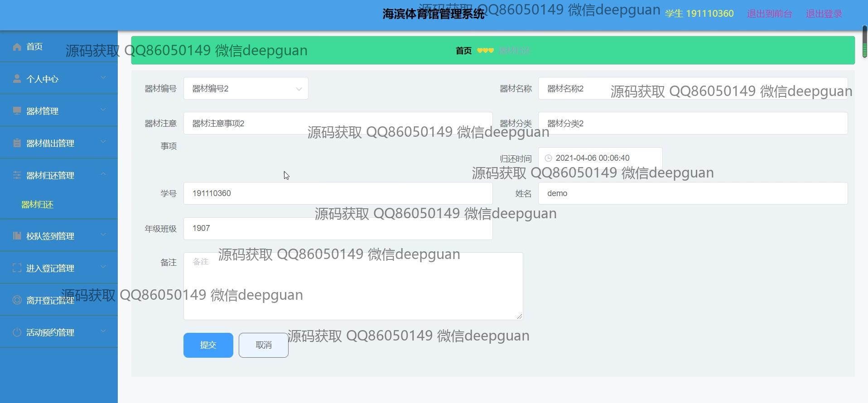
Task: Expand the 校队签到管理 submenu chevron
Action: click(103, 235)
